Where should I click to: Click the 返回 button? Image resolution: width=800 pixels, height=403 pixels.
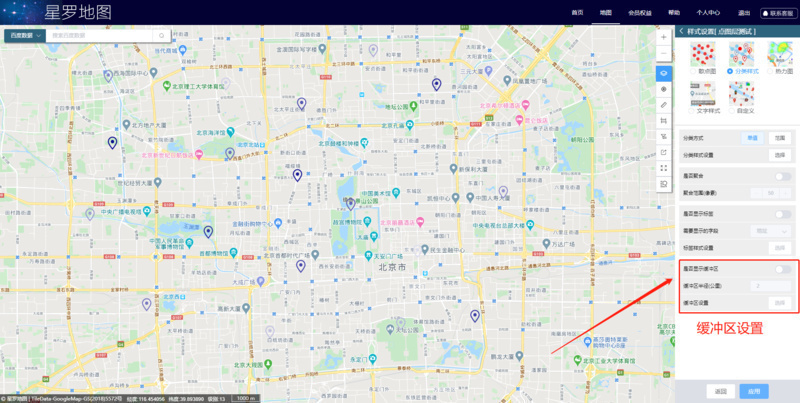[720, 392]
